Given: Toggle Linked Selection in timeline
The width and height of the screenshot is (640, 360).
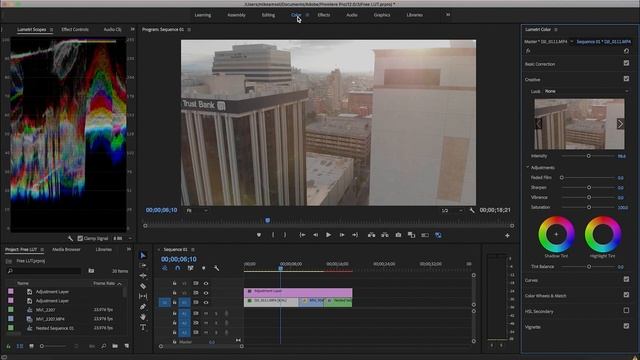Looking at the screenshot, I should point(191,268).
